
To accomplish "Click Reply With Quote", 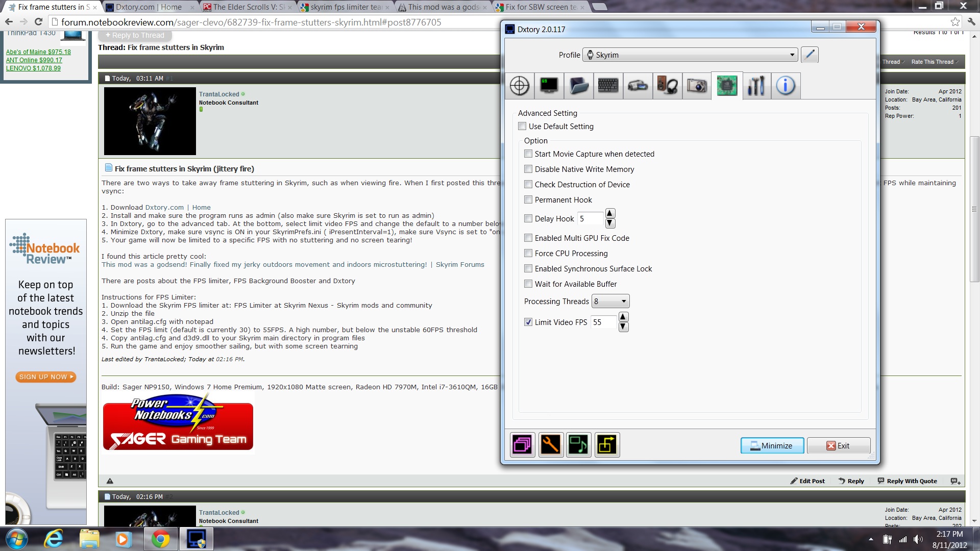I will click(907, 481).
